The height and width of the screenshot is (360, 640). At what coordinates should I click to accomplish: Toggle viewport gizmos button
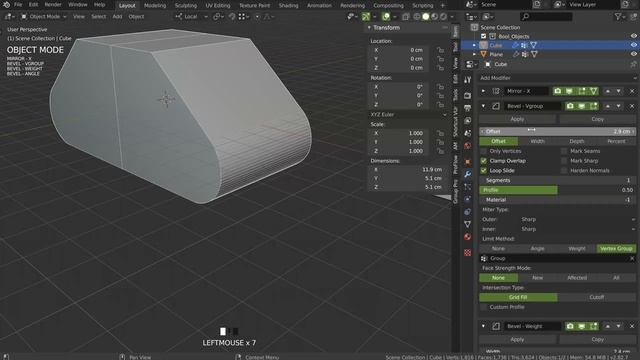pos(366,17)
